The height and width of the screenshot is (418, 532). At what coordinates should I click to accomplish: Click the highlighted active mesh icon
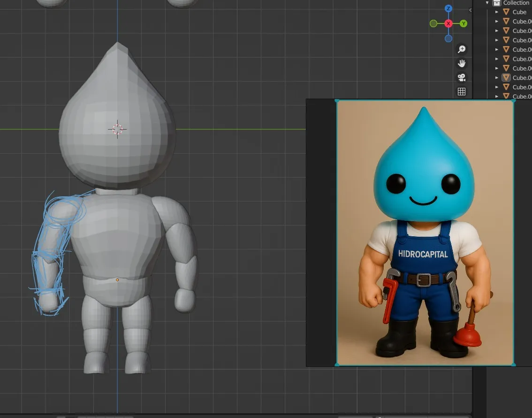tap(506, 78)
